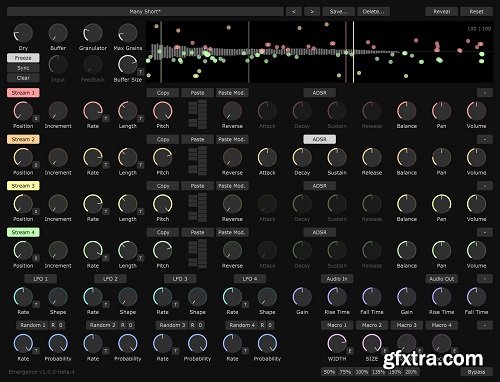Viewport: 500px width, 382px height.
Task: Collapse the Random and Macro row minus button
Action: (485, 325)
